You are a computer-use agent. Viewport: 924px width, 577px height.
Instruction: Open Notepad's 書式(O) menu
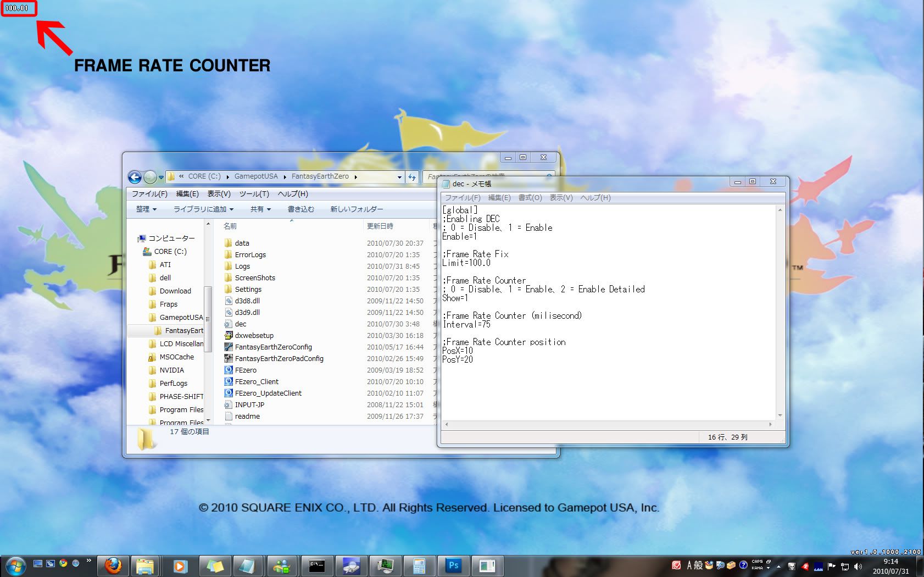pyautogui.click(x=530, y=197)
